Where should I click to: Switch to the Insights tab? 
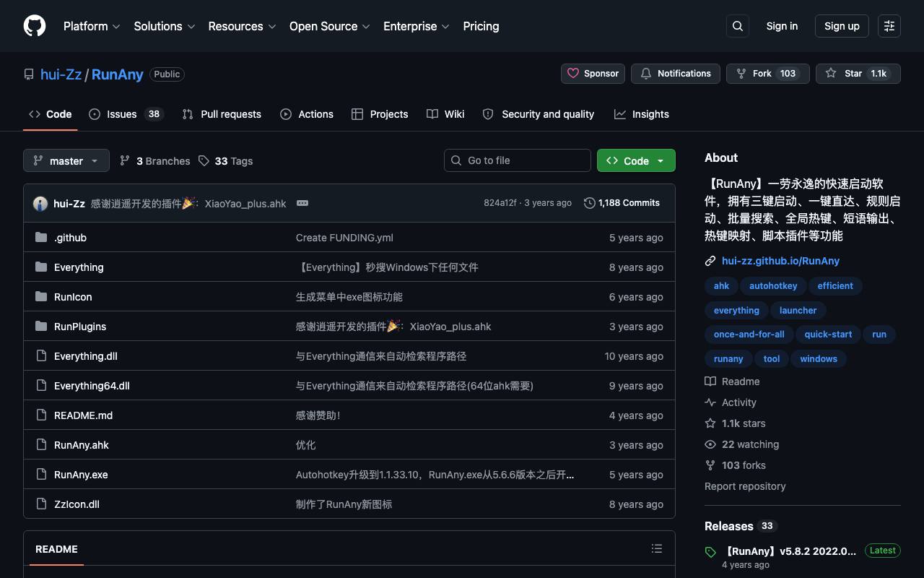642,114
